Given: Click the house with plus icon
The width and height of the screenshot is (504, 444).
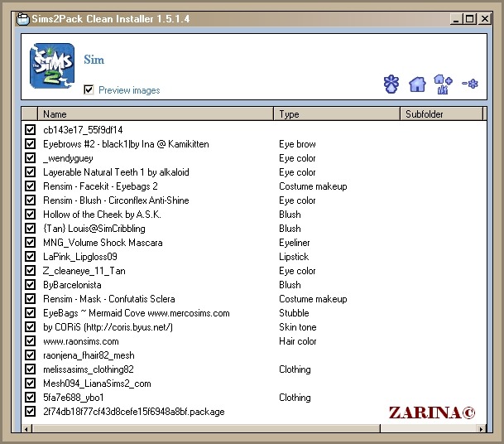Looking at the screenshot, I should pos(443,84).
